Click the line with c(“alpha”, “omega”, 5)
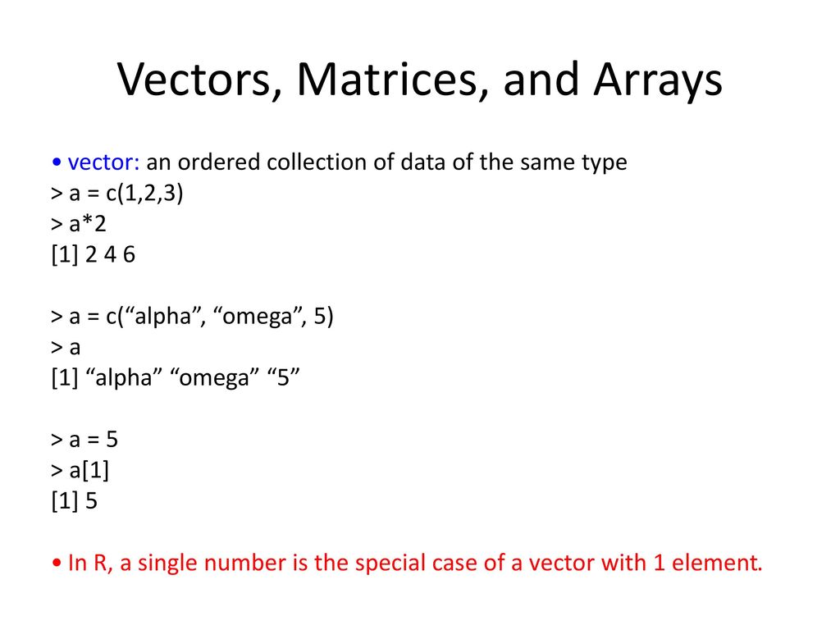The width and height of the screenshot is (840, 630). point(192,316)
